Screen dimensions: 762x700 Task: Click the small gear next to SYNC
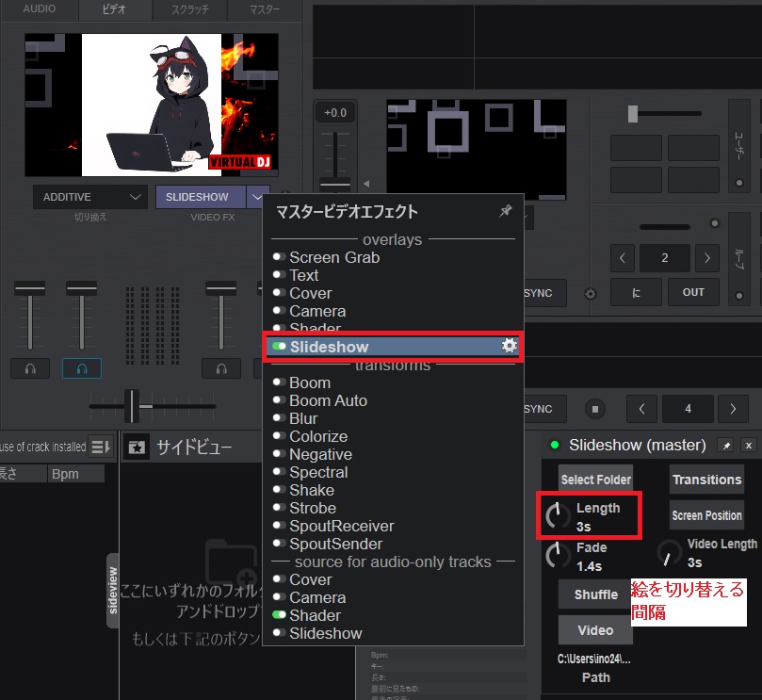(590, 294)
